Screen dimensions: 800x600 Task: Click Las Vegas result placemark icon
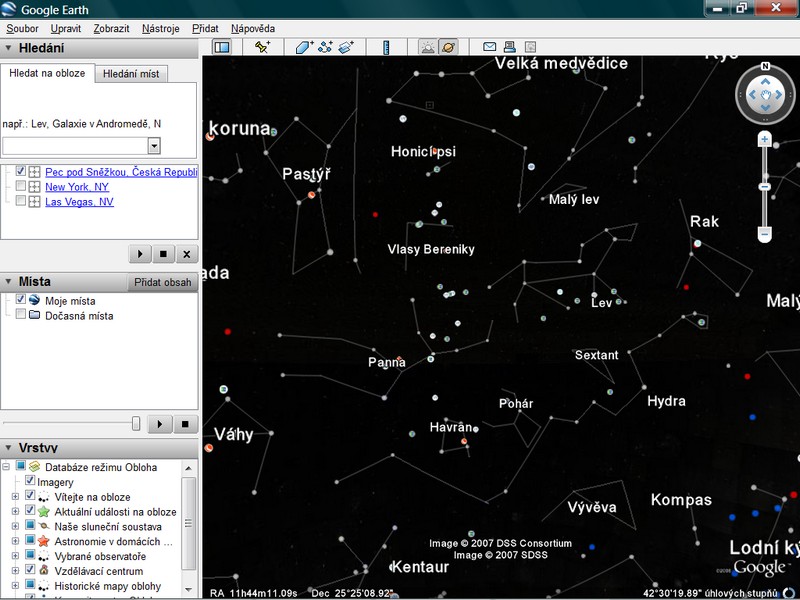pyautogui.click(x=34, y=202)
